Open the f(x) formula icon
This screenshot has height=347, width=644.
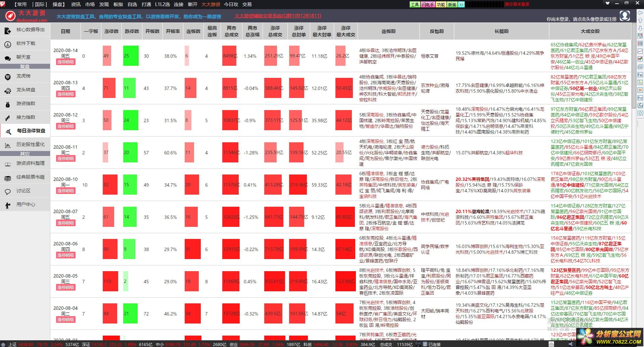pyautogui.click(x=640, y=105)
